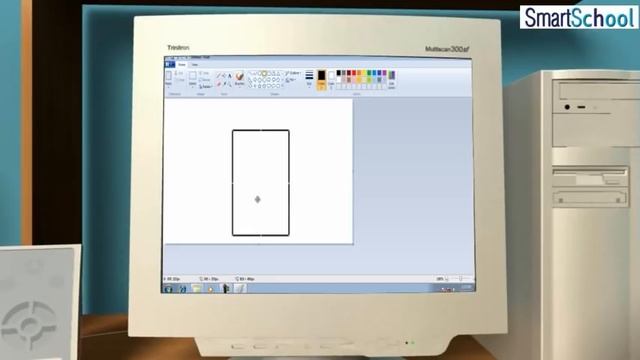The height and width of the screenshot is (360, 640).
Task: Select the Magnifier tool
Action: (x=230, y=85)
